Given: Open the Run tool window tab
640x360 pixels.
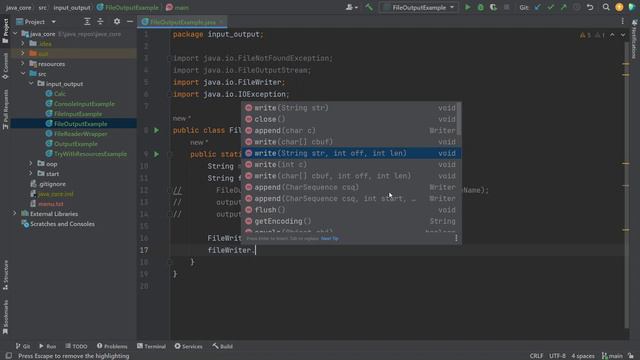Looking at the screenshot, I should tap(47, 346).
